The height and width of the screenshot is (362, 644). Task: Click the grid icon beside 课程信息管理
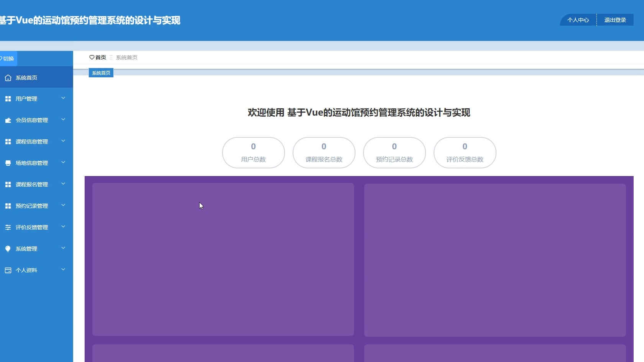click(8, 142)
